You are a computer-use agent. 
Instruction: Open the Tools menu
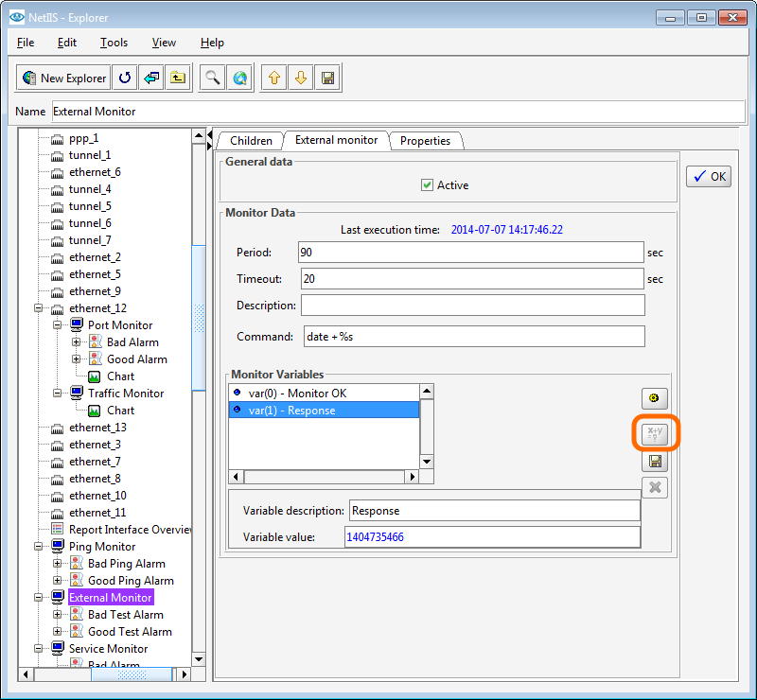[x=114, y=43]
